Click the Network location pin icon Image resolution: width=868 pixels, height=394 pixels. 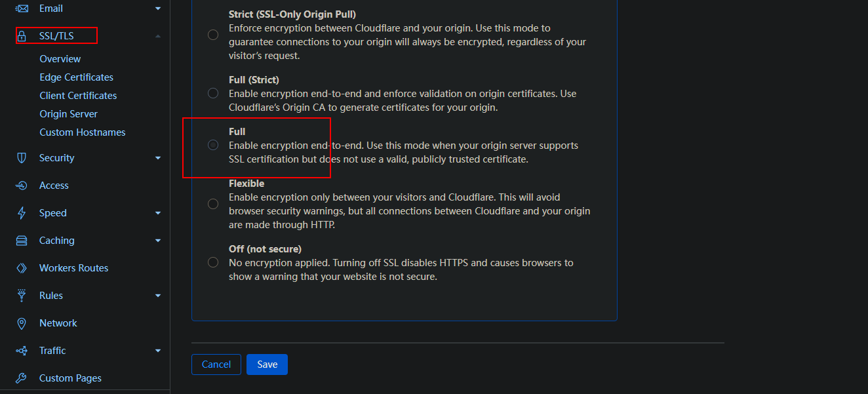[22, 323]
